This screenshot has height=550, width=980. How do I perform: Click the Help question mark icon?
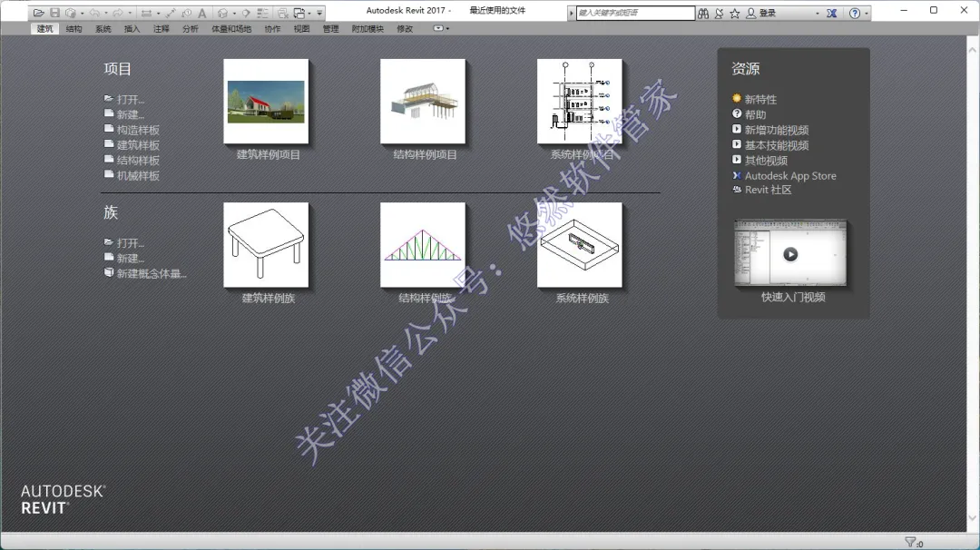[x=855, y=13]
